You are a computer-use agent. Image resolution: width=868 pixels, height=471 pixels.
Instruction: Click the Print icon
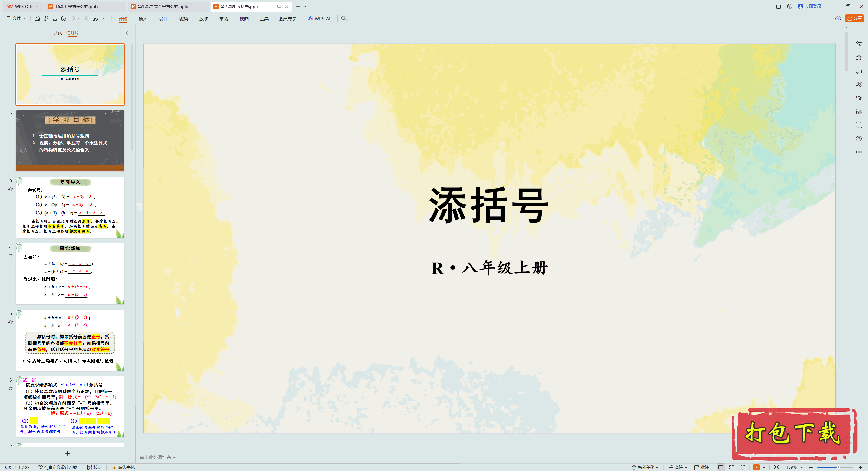click(55, 18)
